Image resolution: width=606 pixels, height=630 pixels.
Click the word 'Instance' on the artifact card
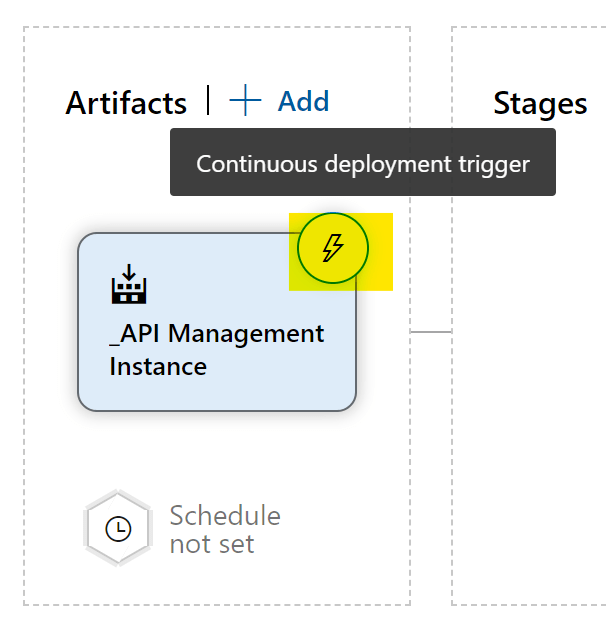pyautogui.click(x=158, y=366)
